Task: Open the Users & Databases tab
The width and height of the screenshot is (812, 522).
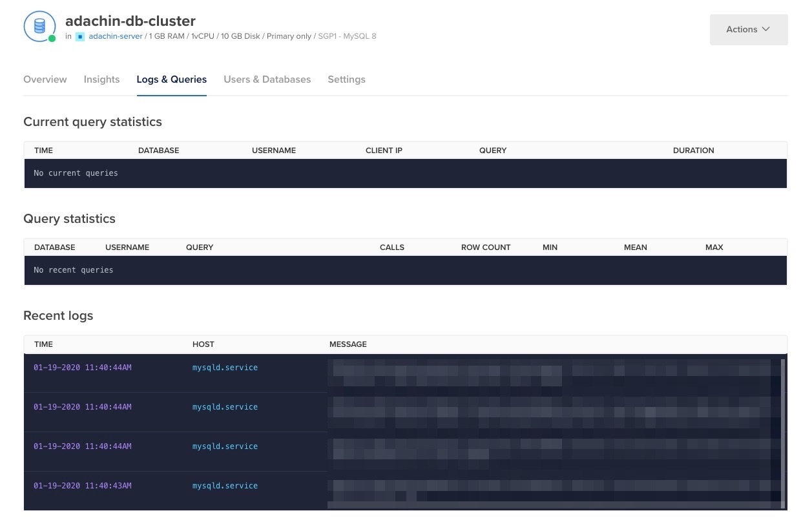Action: pyautogui.click(x=267, y=79)
